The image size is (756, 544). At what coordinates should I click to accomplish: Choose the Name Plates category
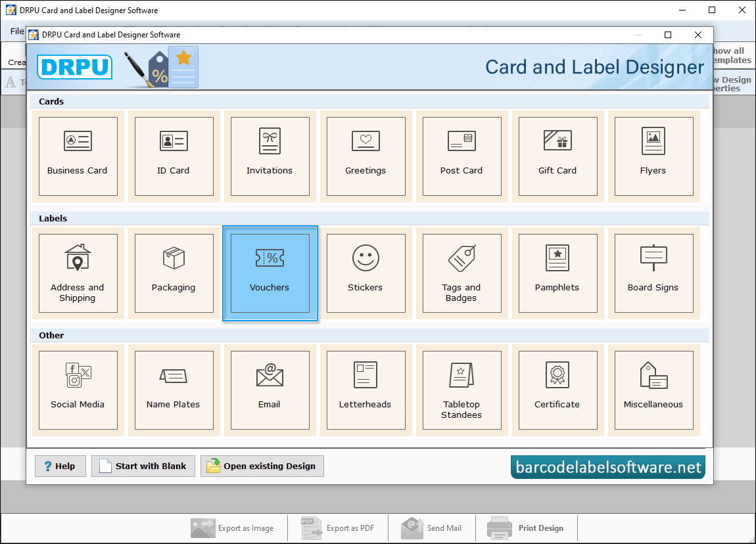[x=174, y=390]
